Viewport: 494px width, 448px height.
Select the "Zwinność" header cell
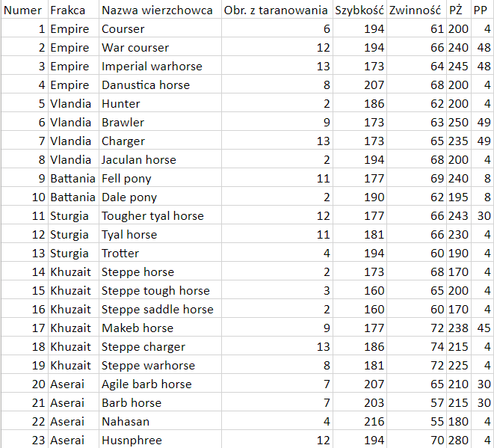(x=416, y=10)
